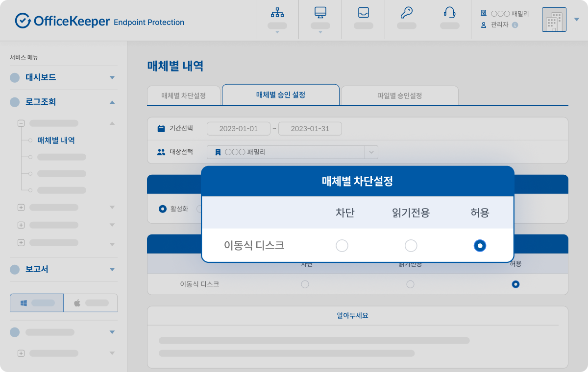
Task: Collapse the 로그조회 menu section
Action: click(112, 102)
